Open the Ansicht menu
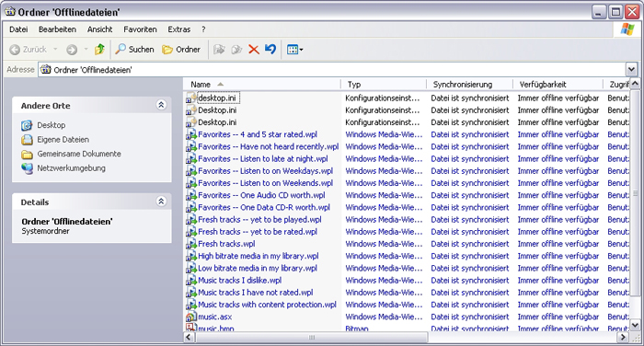Screen dimensions: 644x346 click(99, 29)
